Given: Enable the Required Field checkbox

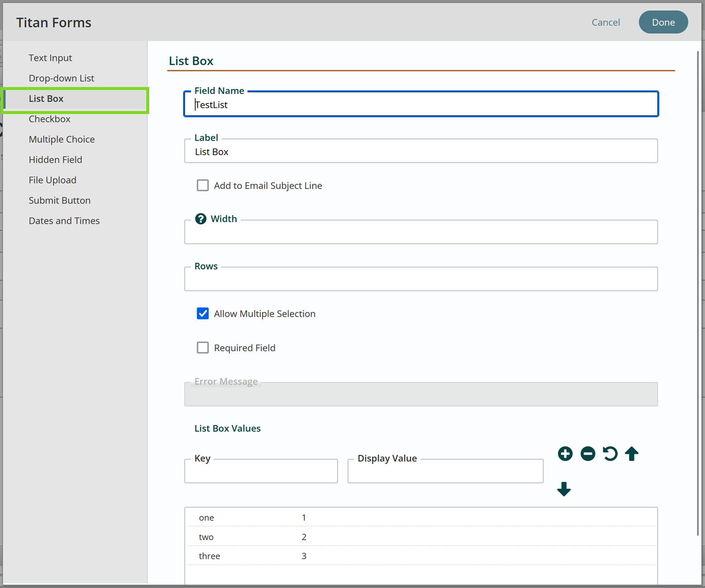Looking at the screenshot, I should point(203,347).
